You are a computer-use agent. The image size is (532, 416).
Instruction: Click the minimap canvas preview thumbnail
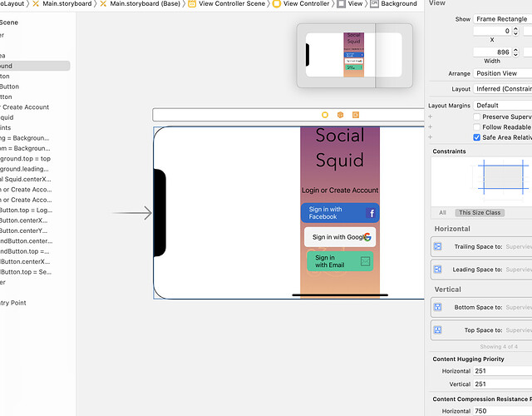point(354,55)
